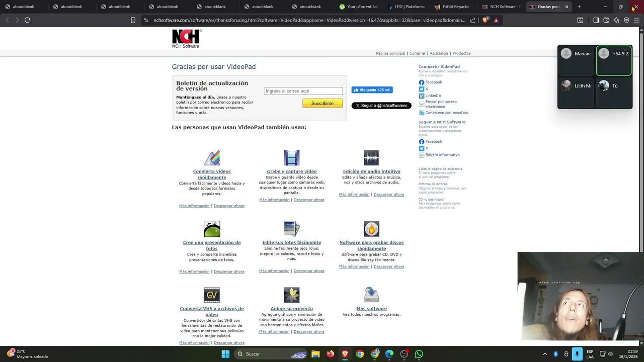
Task: Go back with the browser back arrow
Action: [7, 20]
